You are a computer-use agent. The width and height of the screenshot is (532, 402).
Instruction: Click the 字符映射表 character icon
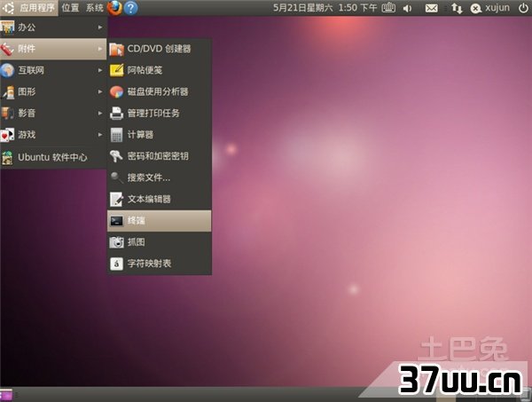point(116,264)
